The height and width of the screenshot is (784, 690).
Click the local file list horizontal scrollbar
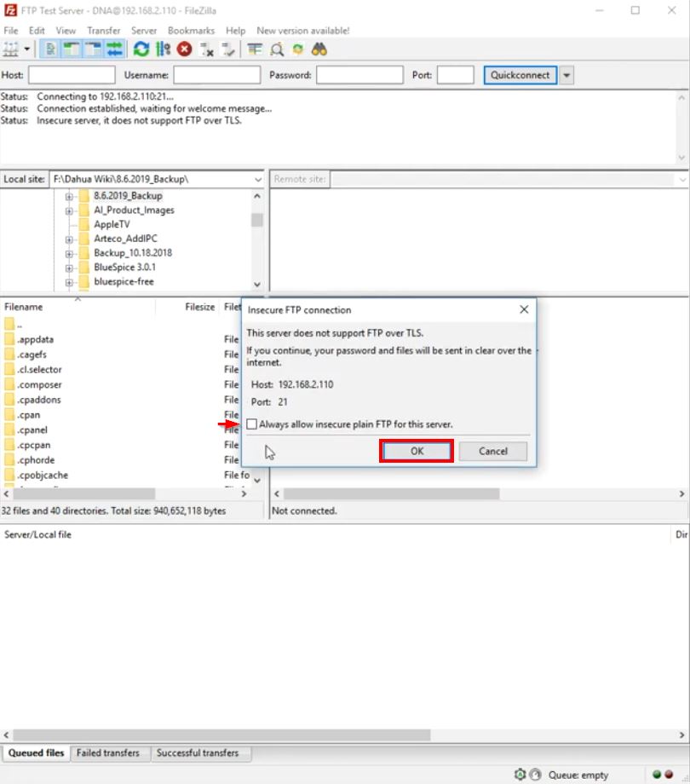coord(84,494)
